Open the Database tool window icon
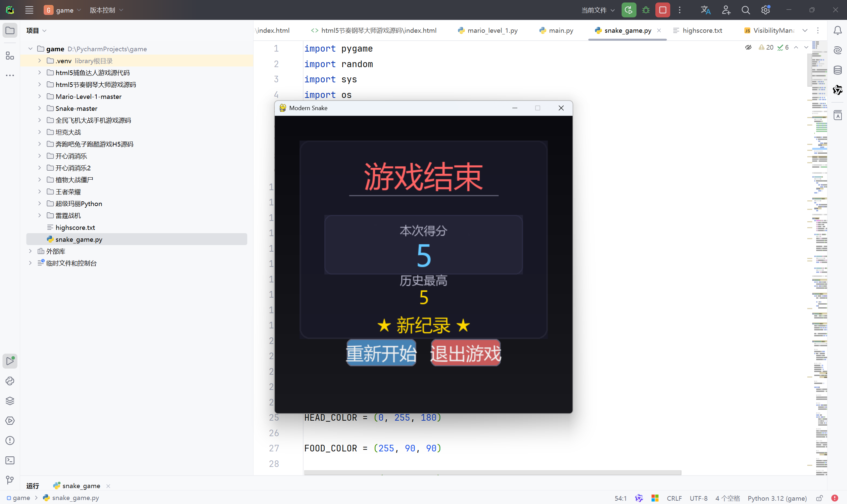 [x=837, y=70]
